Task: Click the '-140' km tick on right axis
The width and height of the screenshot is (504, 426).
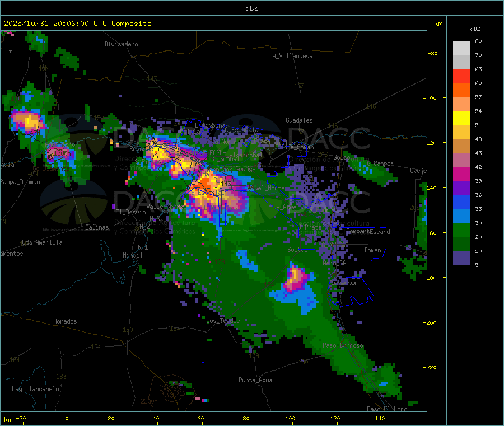Action: pos(430,188)
